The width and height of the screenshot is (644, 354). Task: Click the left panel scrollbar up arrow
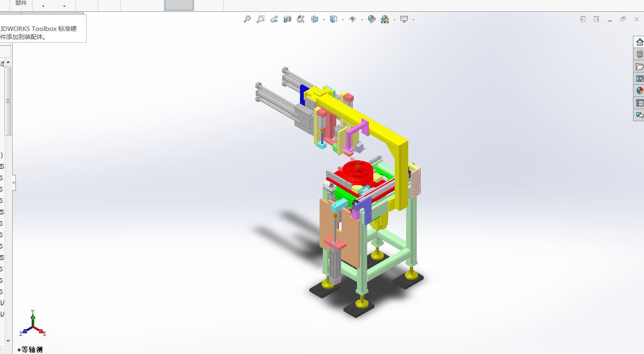coord(8,62)
